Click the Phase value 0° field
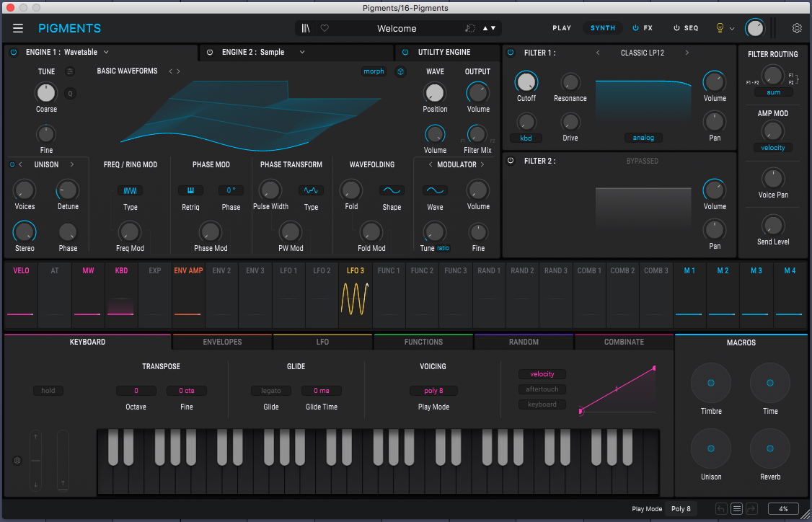 coord(231,190)
